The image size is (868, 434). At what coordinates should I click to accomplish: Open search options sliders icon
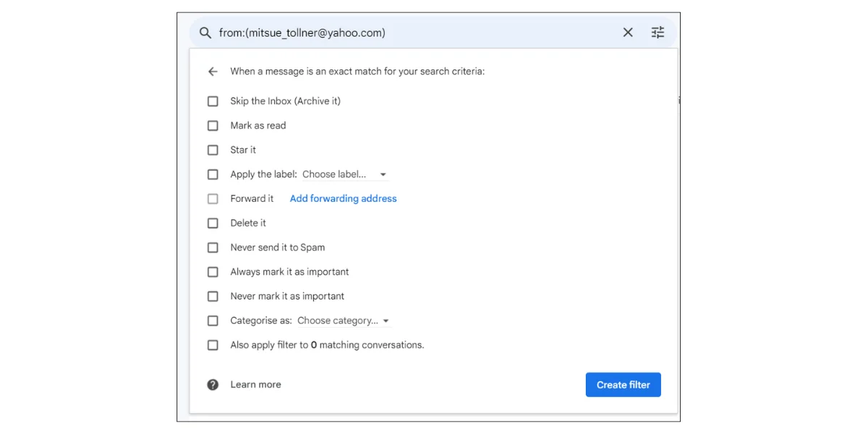tap(658, 33)
